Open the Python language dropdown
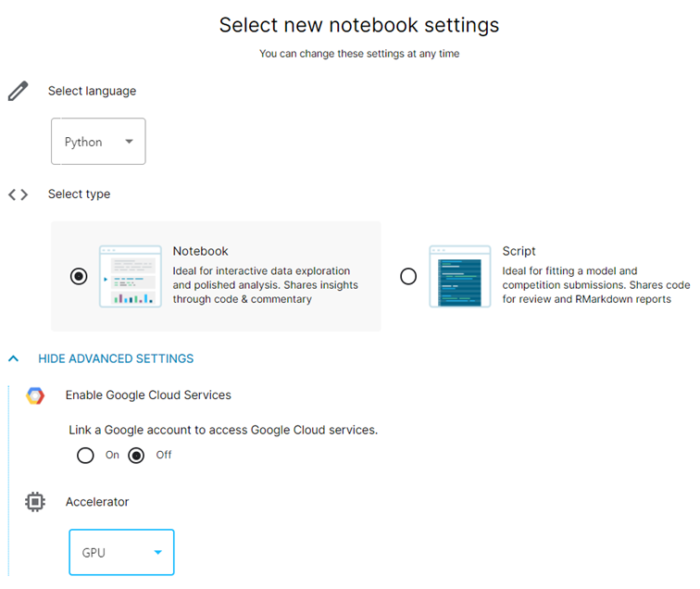This screenshot has height=589, width=700. click(x=98, y=142)
